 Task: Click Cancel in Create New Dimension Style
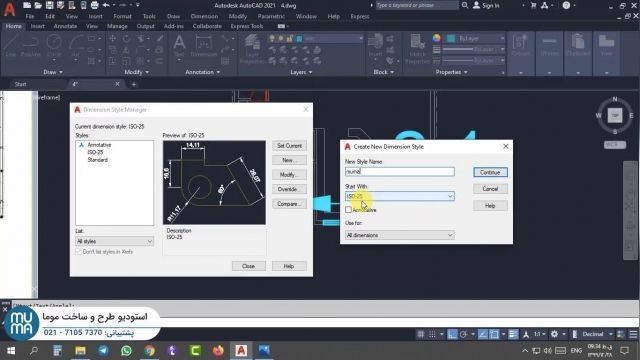coord(490,189)
